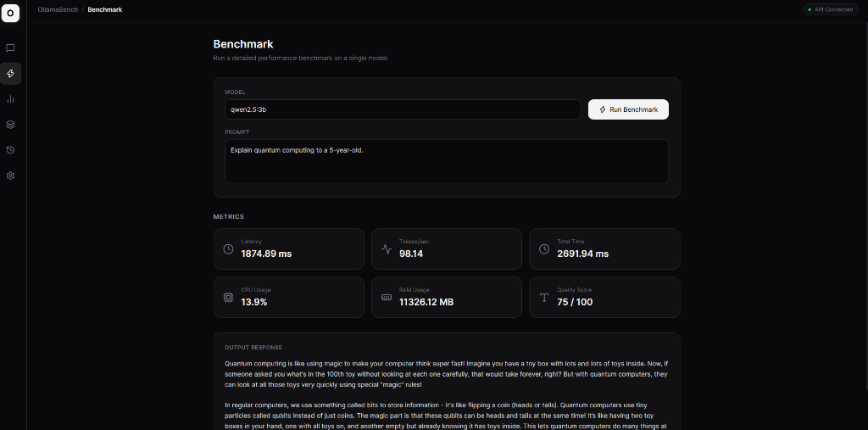Viewport: 868px width, 430px height.
Task: Click the Total Time value 2691.94 ms
Action: click(583, 254)
